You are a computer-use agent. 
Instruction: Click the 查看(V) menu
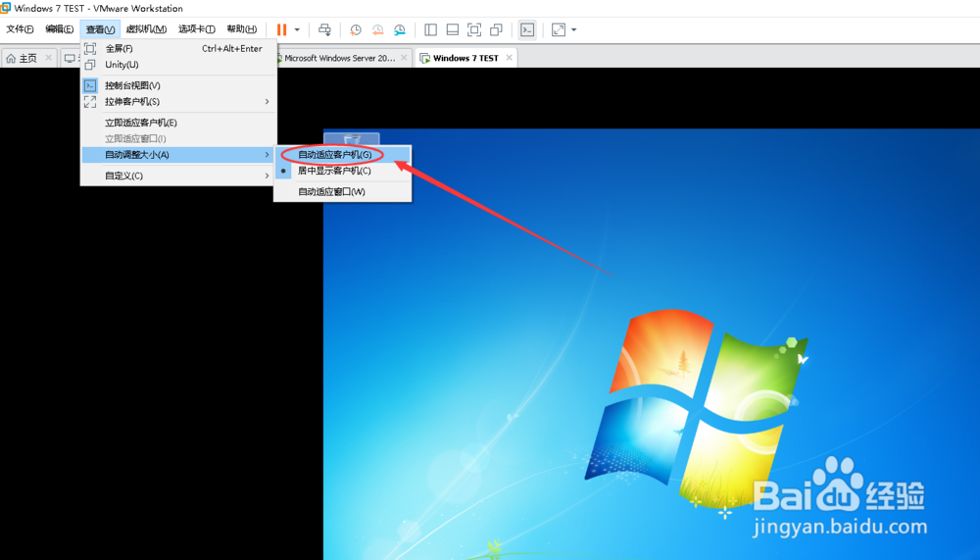click(100, 29)
